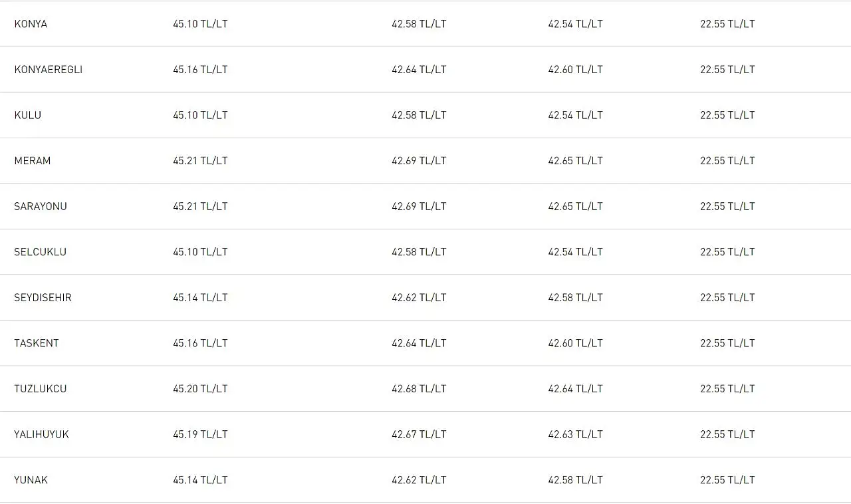Image resolution: width=851 pixels, height=504 pixels.
Task: Select the TASKENT row label
Action: 36,343
